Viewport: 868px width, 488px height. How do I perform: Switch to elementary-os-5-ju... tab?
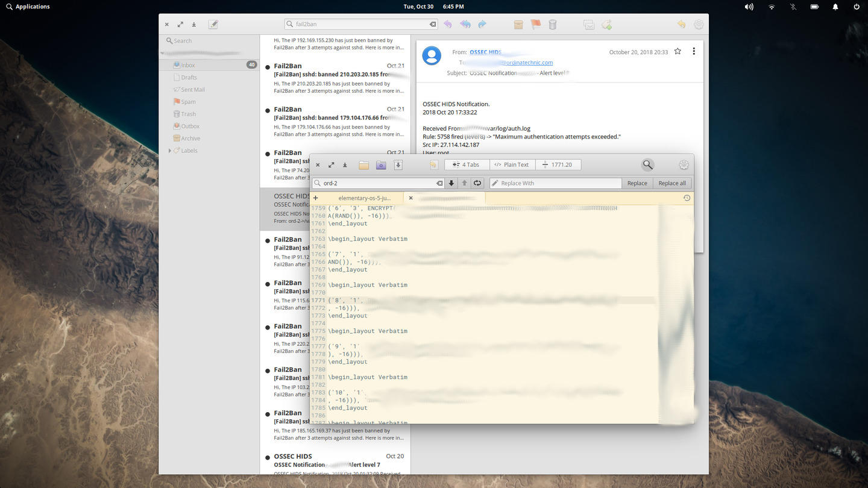365,198
